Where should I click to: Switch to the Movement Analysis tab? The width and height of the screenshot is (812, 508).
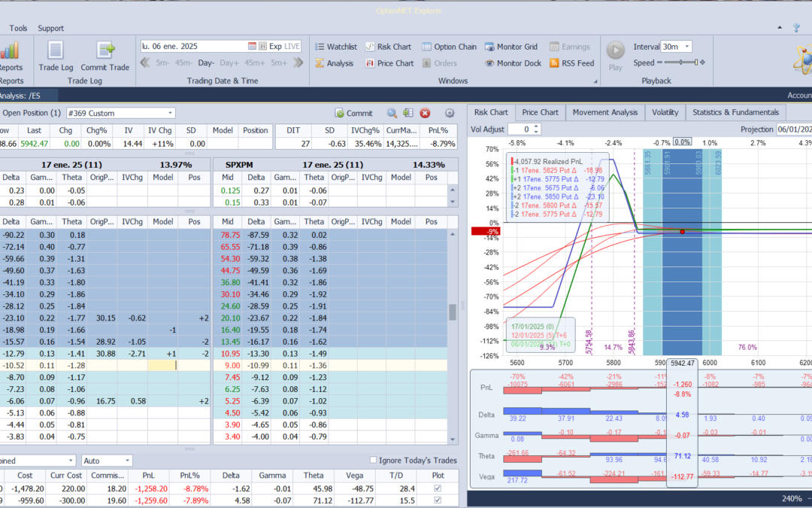pyautogui.click(x=604, y=112)
